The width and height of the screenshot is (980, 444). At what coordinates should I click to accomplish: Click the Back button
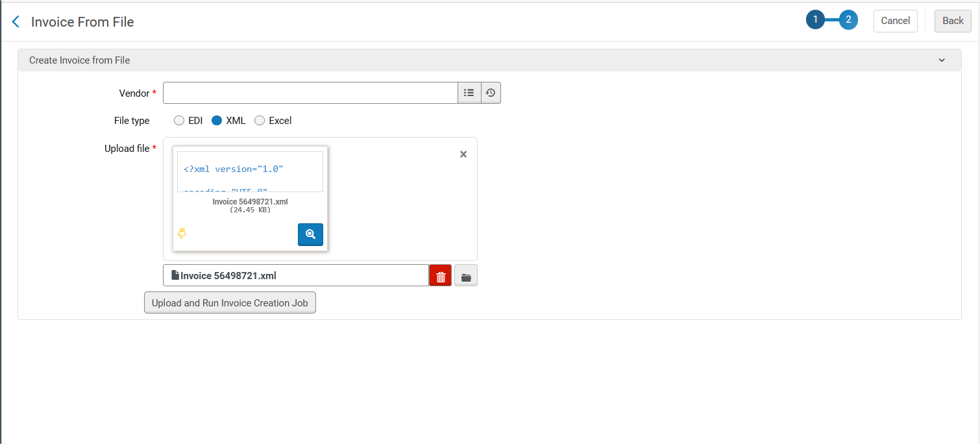click(x=953, y=21)
